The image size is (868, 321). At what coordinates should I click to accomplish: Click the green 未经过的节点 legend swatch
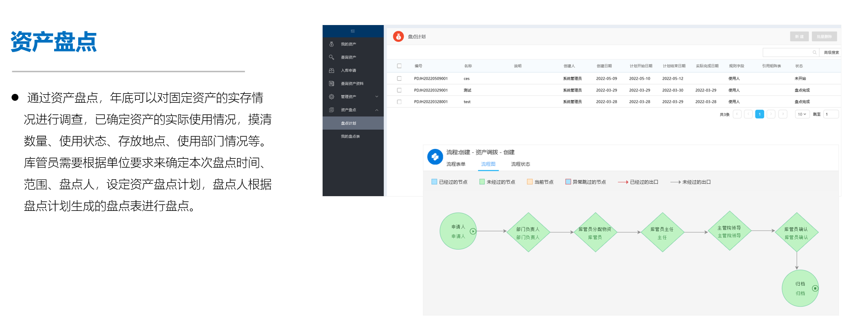(482, 182)
